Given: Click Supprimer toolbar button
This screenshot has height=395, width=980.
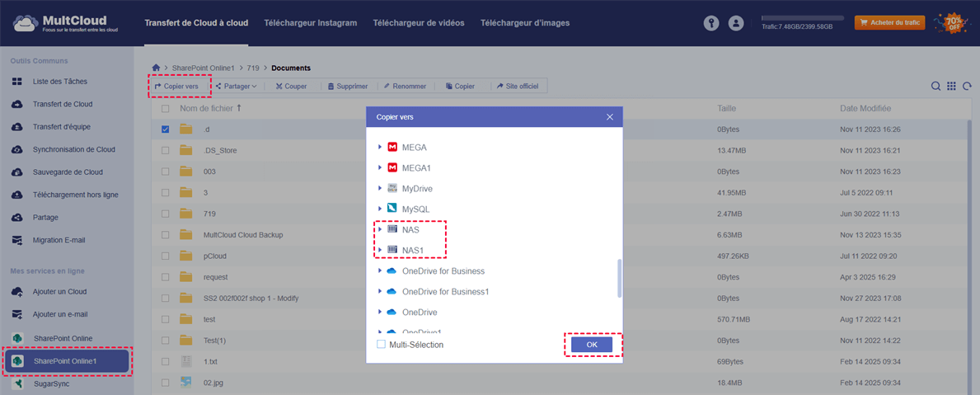Looking at the screenshot, I should click(348, 87).
